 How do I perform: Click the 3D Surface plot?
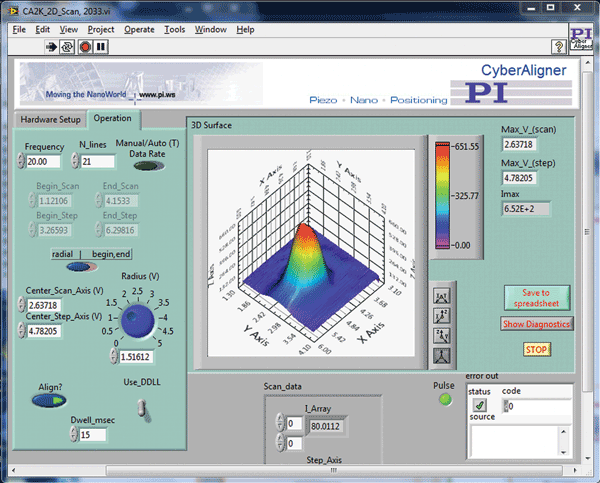[311, 253]
